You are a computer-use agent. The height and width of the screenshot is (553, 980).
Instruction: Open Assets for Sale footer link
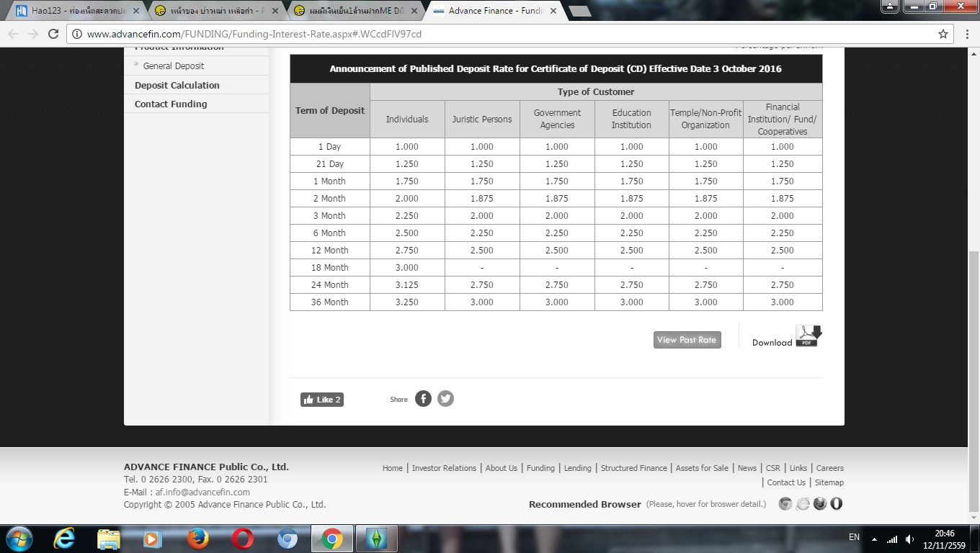[702, 468]
